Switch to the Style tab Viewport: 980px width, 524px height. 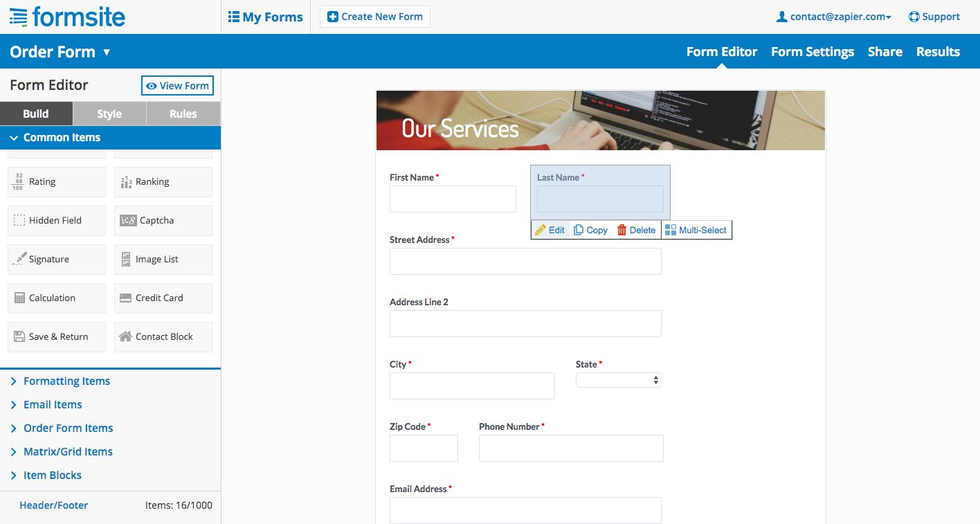pos(109,114)
